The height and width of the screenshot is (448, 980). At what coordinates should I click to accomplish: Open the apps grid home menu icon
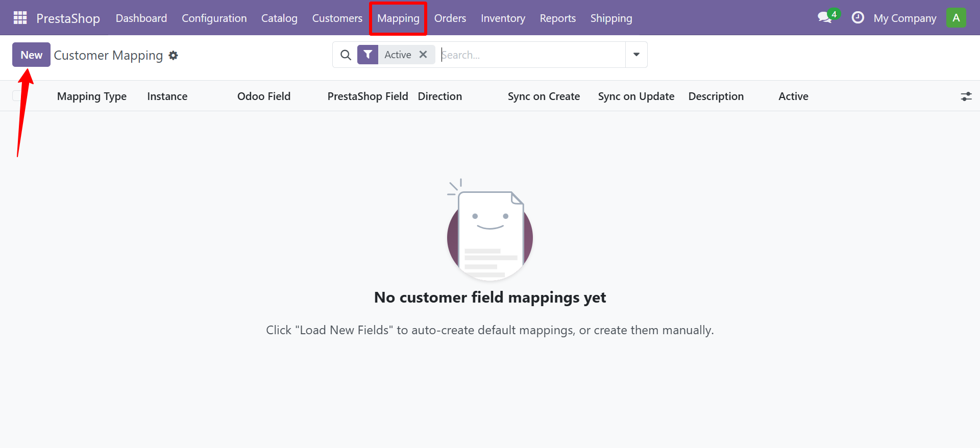point(20,18)
